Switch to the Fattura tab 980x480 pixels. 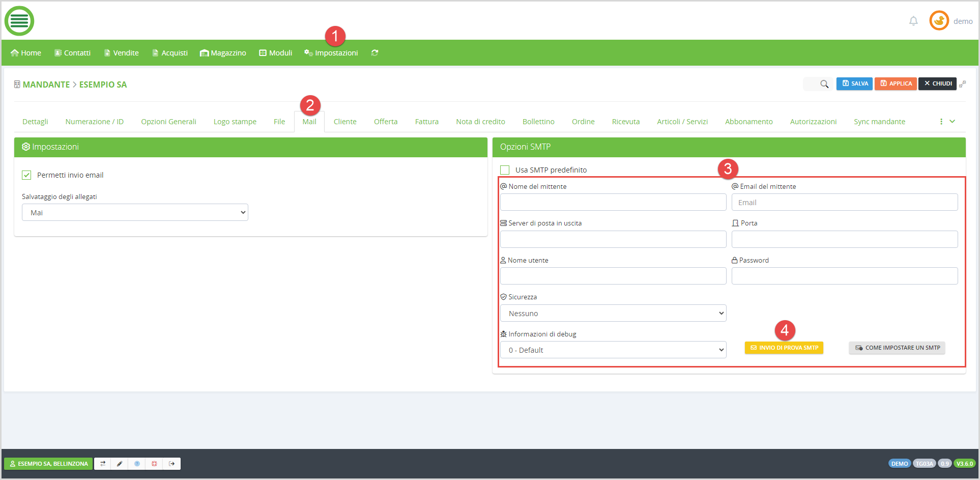426,122
